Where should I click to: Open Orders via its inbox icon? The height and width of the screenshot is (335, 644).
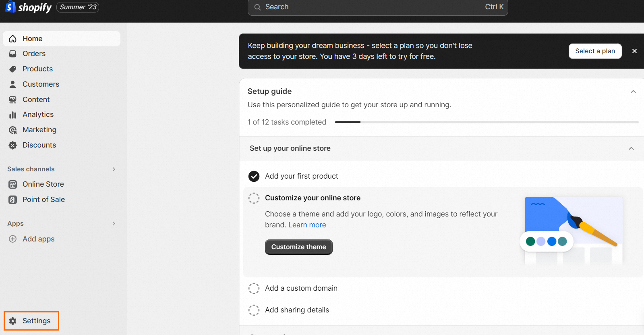tap(13, 54)
